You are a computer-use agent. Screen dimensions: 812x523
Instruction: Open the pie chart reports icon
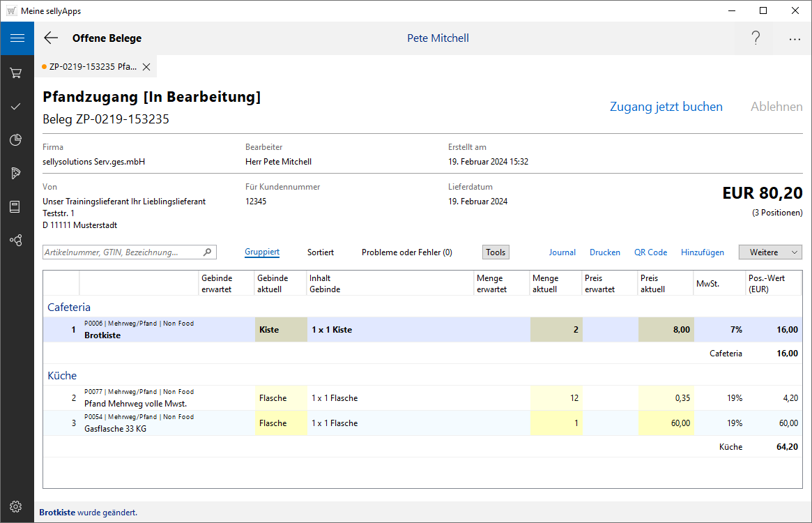pyautogui.click(x=17, y=140)
